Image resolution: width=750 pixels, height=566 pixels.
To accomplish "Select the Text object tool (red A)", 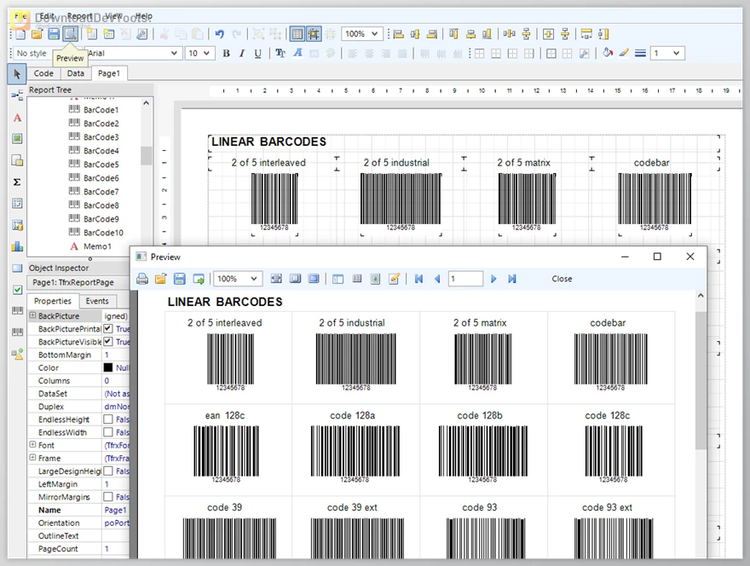I will (17, 118).
